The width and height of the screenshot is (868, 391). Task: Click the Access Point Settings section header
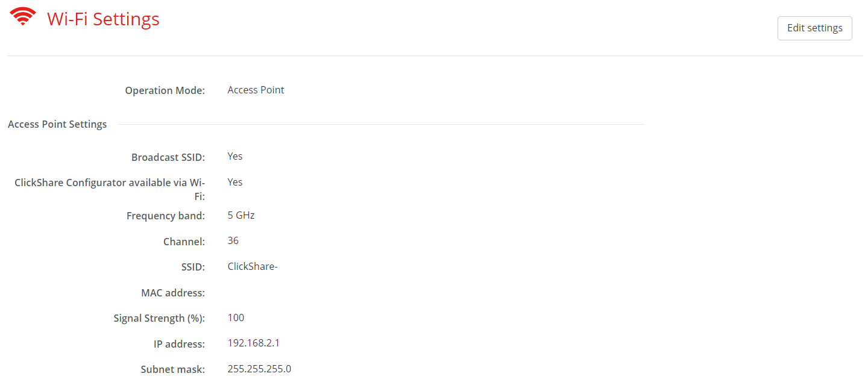(57, 124)
